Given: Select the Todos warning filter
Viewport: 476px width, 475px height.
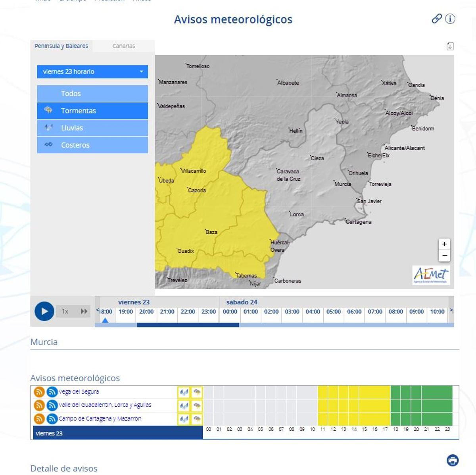Looking at the screenshot, I should [x=92, y=94].
